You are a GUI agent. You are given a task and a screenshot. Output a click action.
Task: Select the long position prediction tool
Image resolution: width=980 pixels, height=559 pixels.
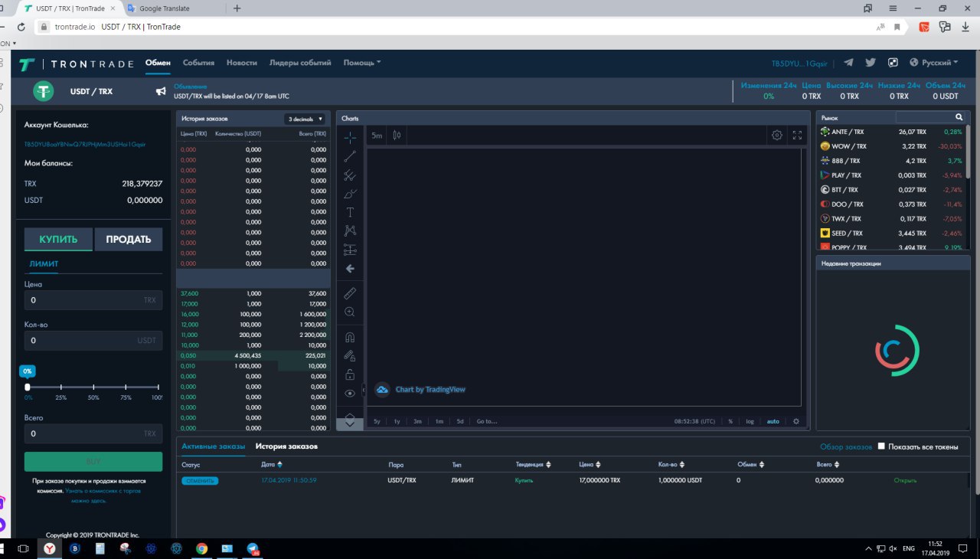[x=350, y=250]
